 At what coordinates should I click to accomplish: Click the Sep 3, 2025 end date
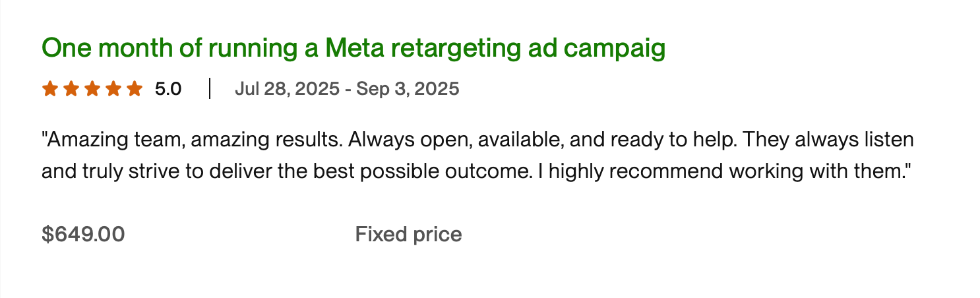point(408,88)
